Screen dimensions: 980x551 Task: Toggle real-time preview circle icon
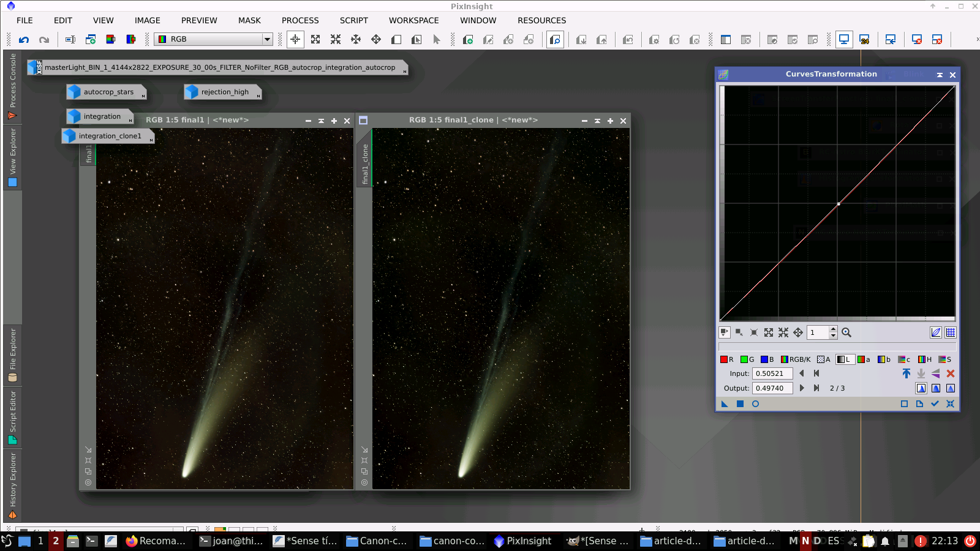[x=755, y=404]
